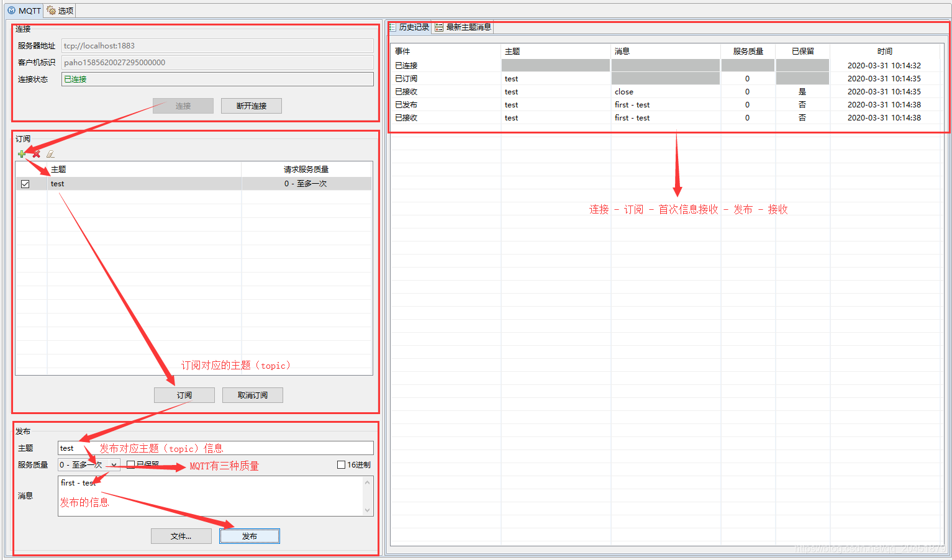Open the 选项 options tab
Image resolution: width=952 pixels, height=560 pixels.
60,11
